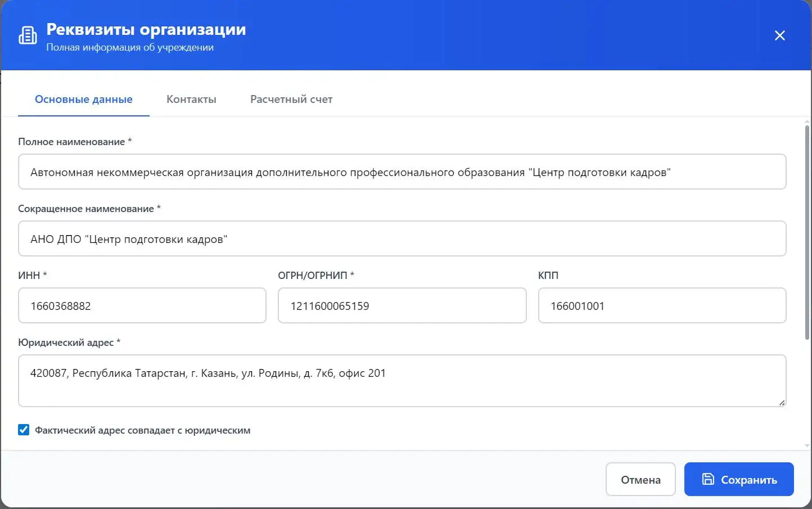Viewport: 812px width, 509px height.
Task: Open the Основные данные tab
Action: click(x=84, y=100)
